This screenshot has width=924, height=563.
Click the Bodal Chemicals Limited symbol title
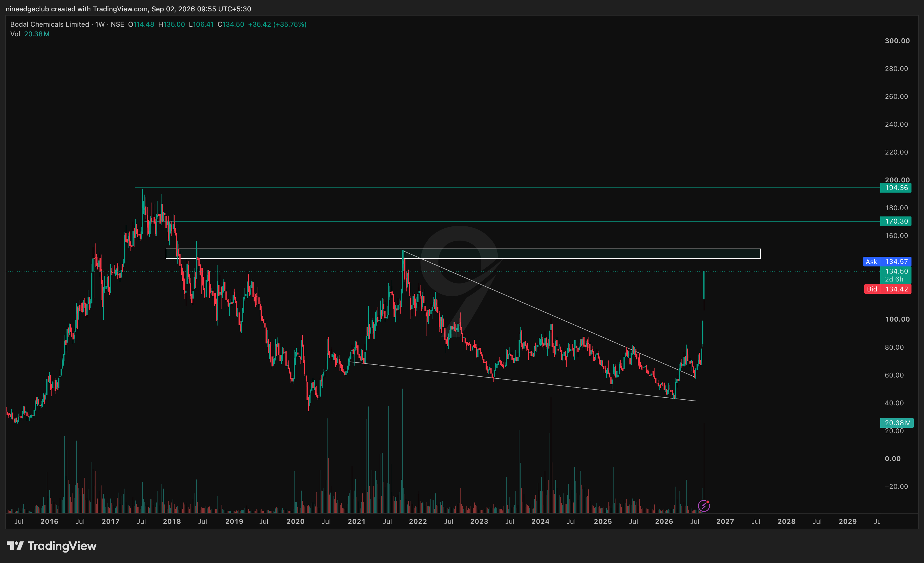pyautogui.click(x=49, y=24)
